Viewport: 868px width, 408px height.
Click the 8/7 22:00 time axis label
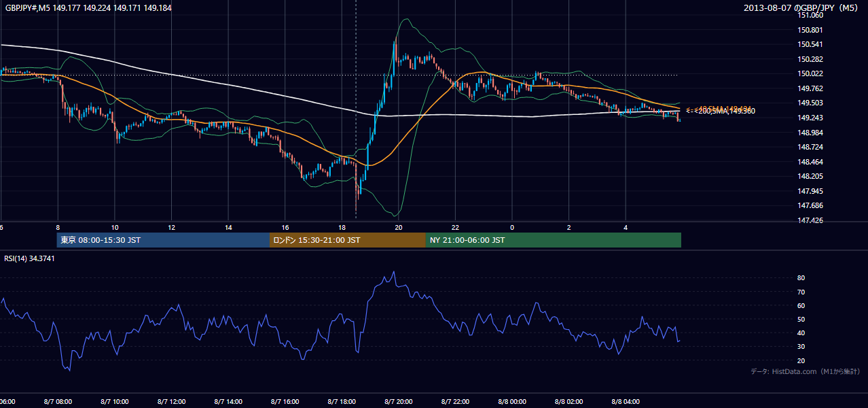(456, 402)
